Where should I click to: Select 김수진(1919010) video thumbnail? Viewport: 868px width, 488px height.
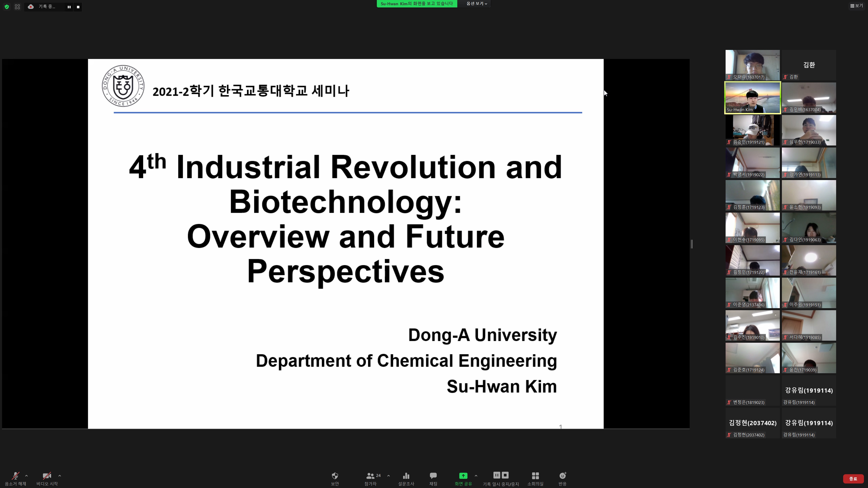click(x=753, y=325)
